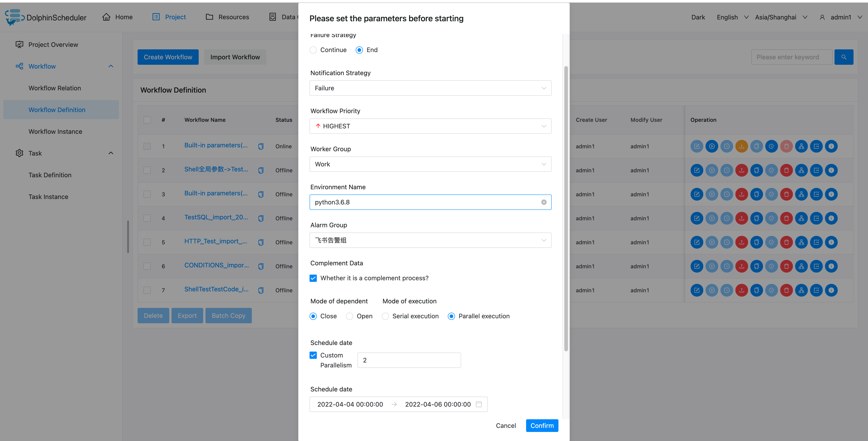
Task: Clear the python3.6.8 Environment Name field
Action: click(x=544, y=202)
